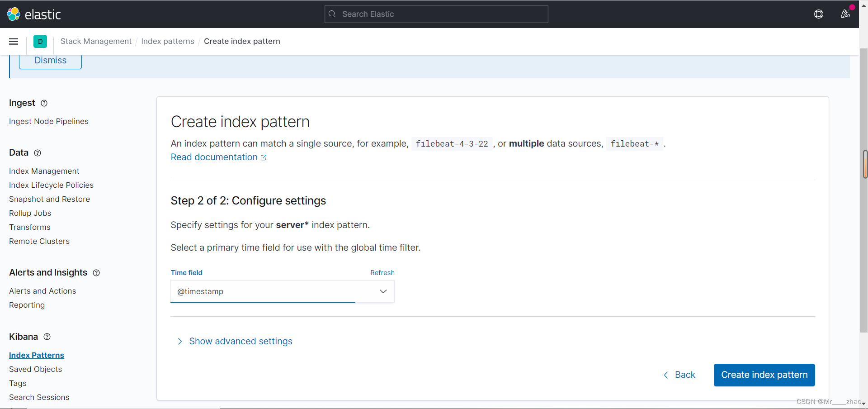Open Index Lifecycle Policies

(x=52, y=185)
